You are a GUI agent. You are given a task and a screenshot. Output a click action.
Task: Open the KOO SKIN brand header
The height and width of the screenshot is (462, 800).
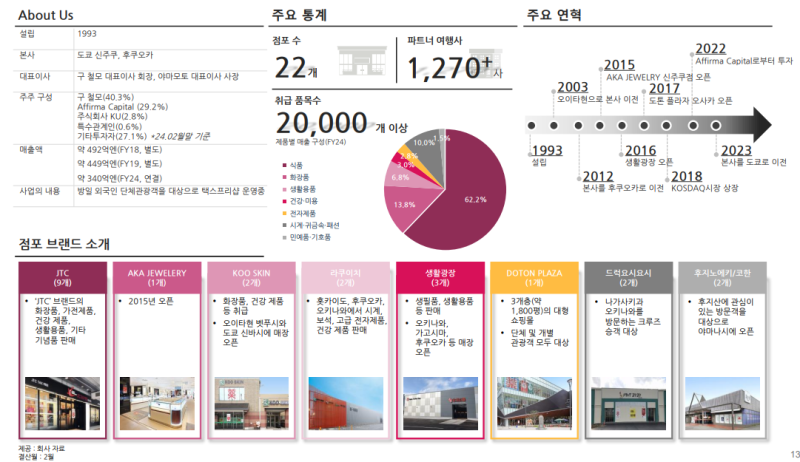(250, 275)
